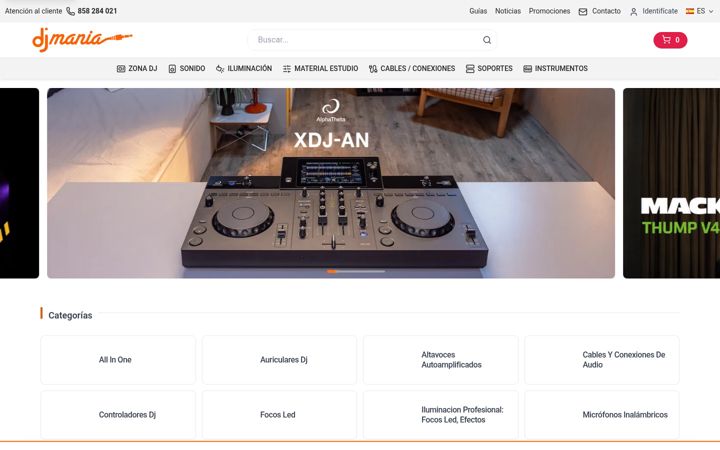
Task: Show the previous dark slide on the left
Action: [x=19, y=183]
